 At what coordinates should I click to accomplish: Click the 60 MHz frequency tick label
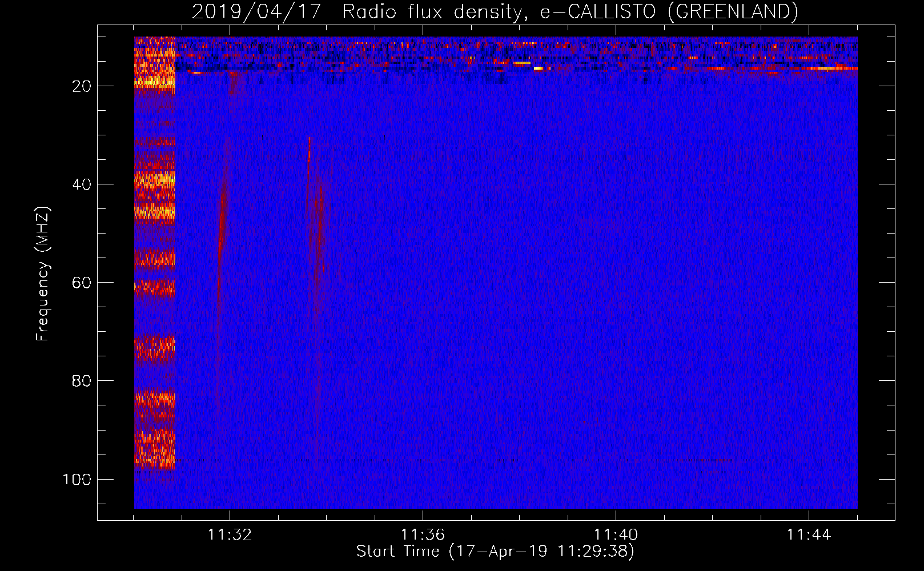[x=82, y=283]
